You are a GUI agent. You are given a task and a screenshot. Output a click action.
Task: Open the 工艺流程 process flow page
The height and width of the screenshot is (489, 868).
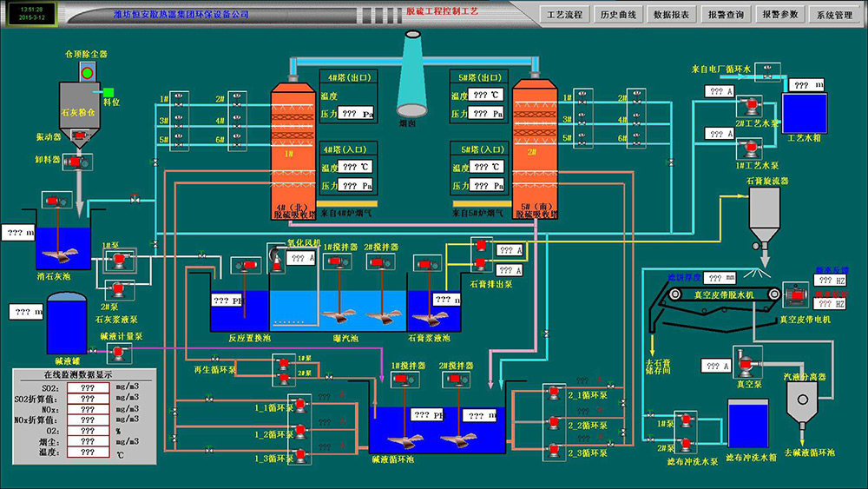point(562,15)
